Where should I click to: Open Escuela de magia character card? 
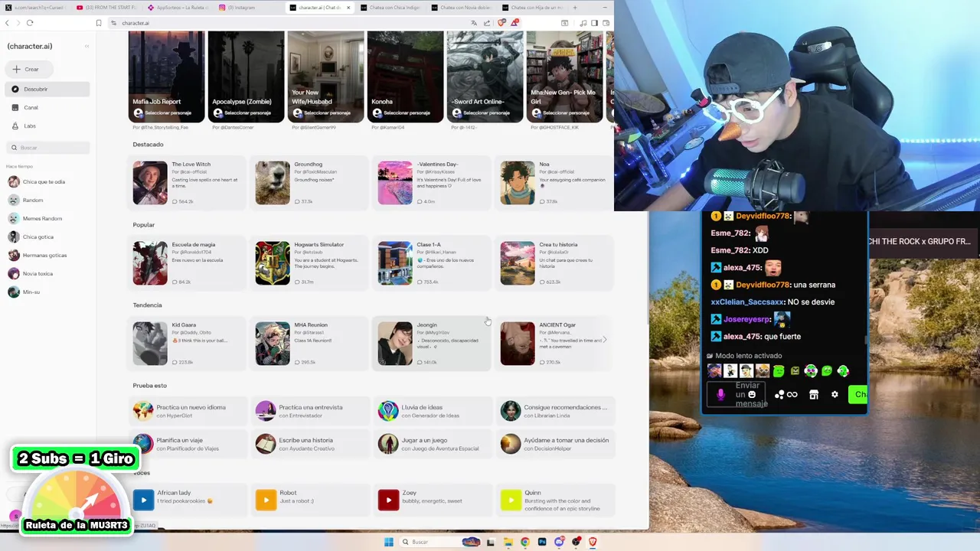point(188,262)
